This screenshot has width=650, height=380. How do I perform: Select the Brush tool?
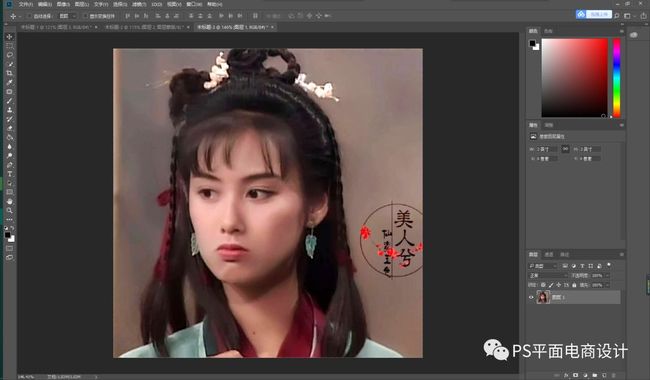point(9,101)
